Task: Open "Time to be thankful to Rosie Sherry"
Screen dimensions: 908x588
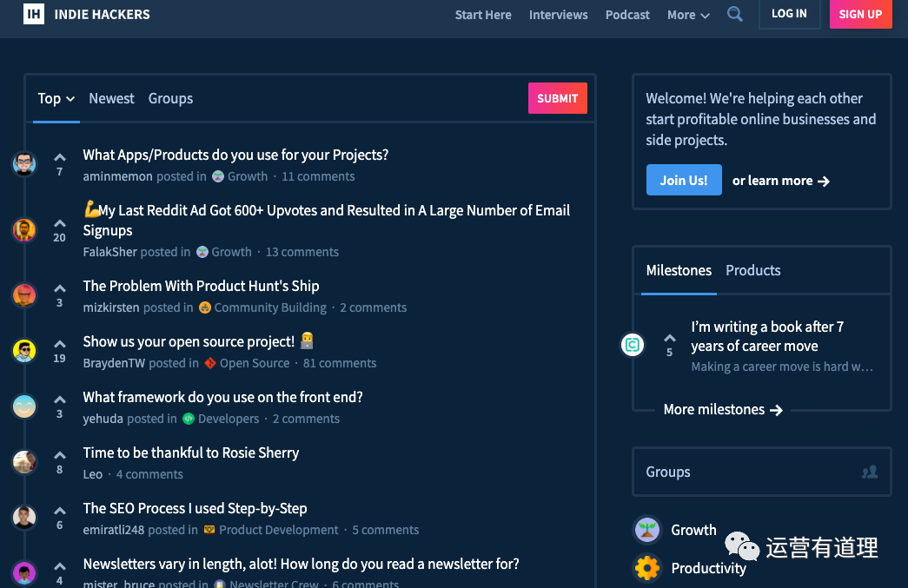Action: click(191, 453)
